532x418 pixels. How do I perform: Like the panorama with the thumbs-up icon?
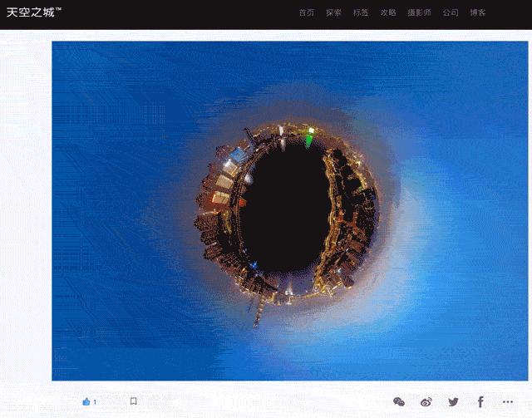[86, 401]
